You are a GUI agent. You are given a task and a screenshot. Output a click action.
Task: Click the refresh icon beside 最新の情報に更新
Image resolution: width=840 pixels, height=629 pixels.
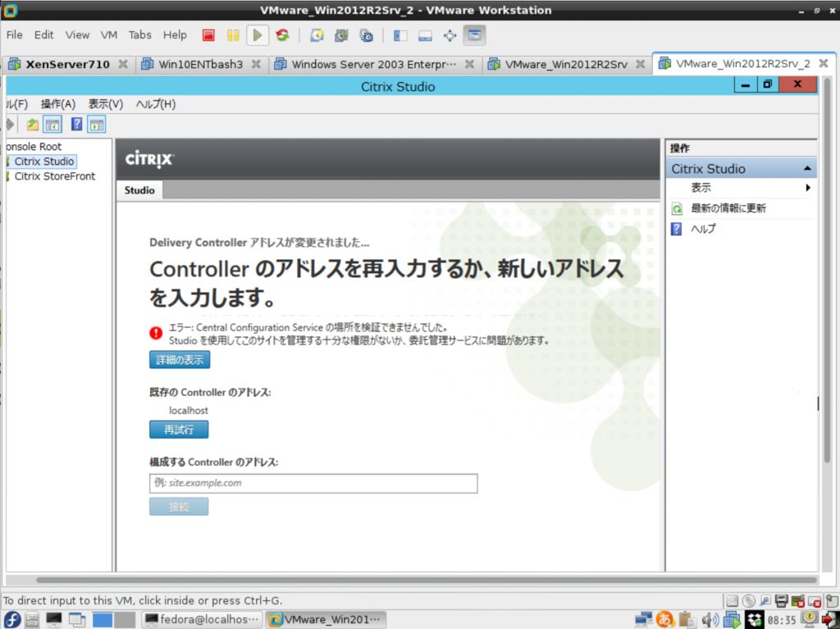[x=677, y=209]
